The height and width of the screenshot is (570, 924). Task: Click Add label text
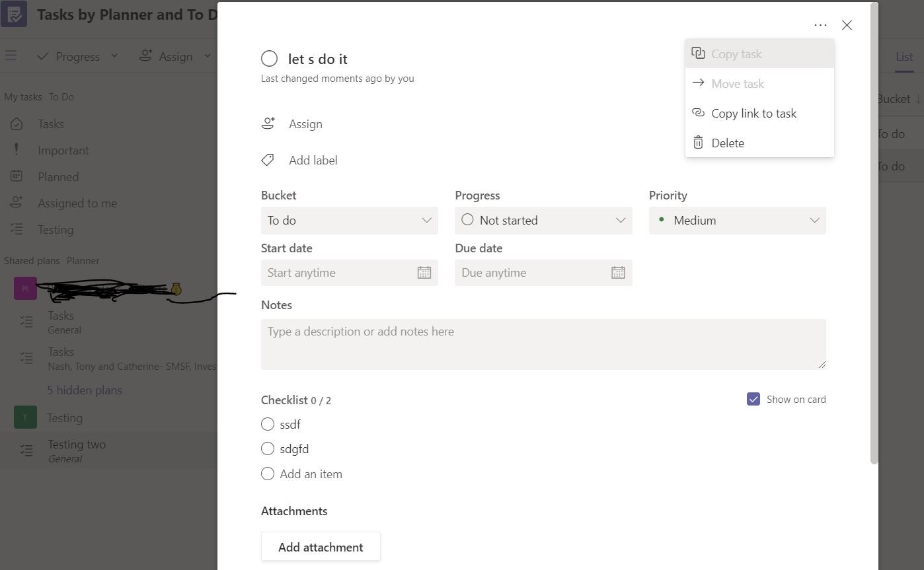click(x=313, y=160)
